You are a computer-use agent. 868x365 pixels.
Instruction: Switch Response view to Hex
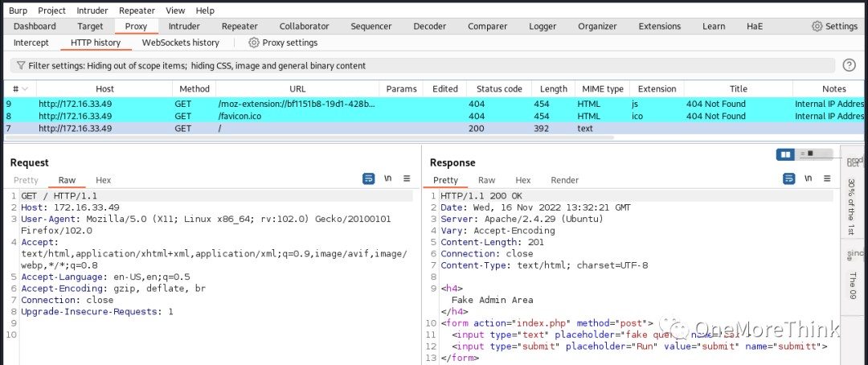(523, 180)
